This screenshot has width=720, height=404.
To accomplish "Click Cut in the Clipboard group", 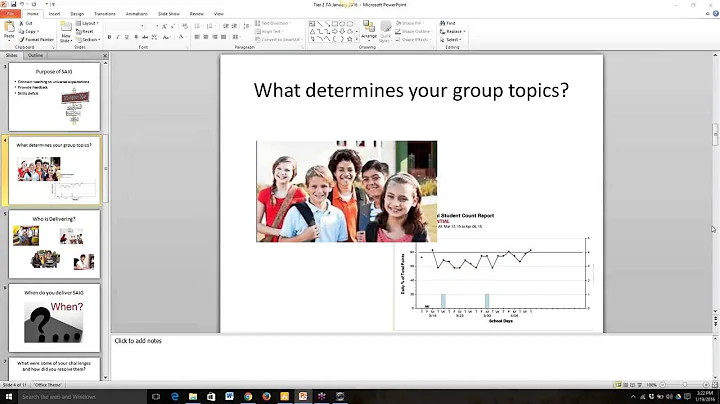I will pos(26,23).
